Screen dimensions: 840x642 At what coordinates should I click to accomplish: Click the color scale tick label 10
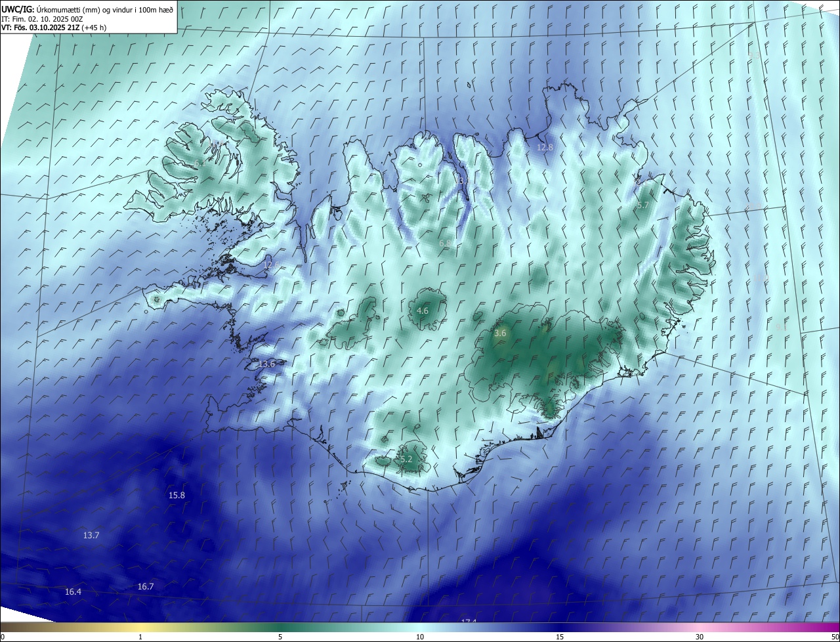pyautogui.click(x=420, y=637)
